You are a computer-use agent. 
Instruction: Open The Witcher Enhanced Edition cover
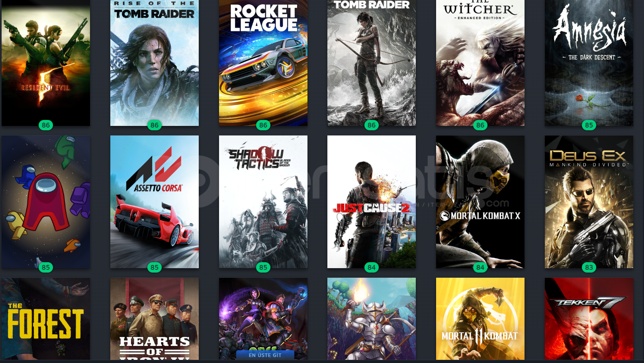[x=480, y=63]
